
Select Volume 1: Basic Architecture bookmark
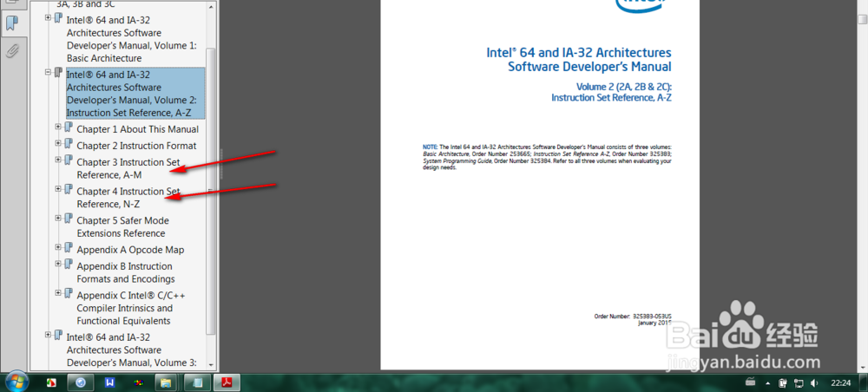(132, 39)
